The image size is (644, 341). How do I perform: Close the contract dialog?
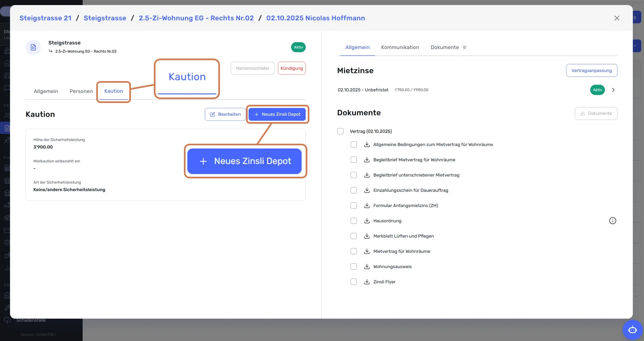(x=617, y=18)
